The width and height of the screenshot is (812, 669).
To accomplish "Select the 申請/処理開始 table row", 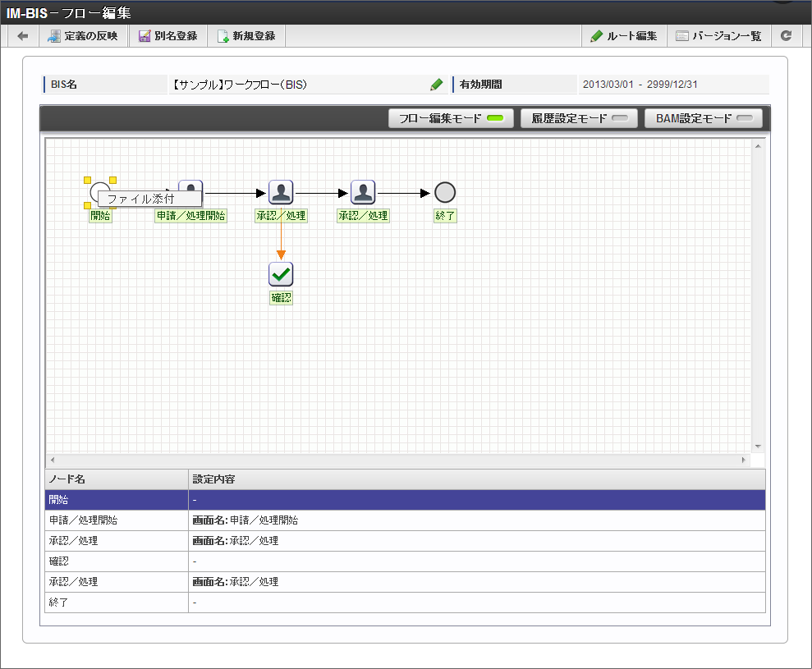I will pyautogui.click(x=405, y=520).
